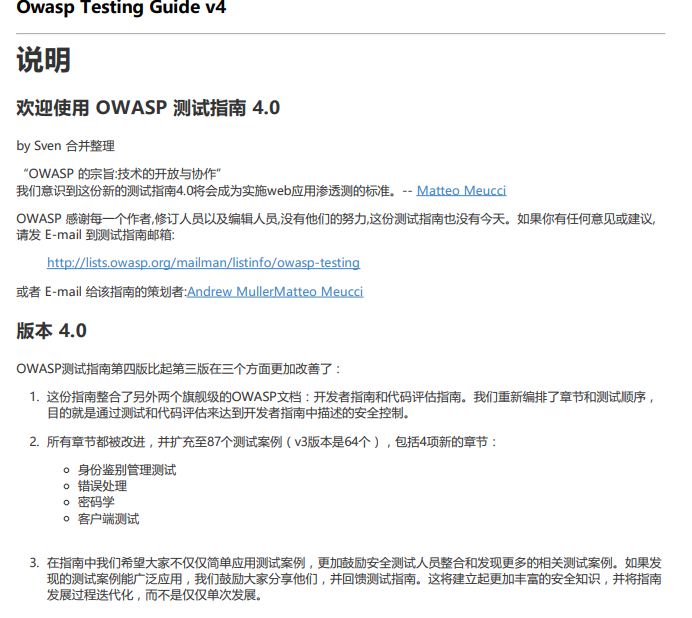Click the '说明' main heading

44,60
